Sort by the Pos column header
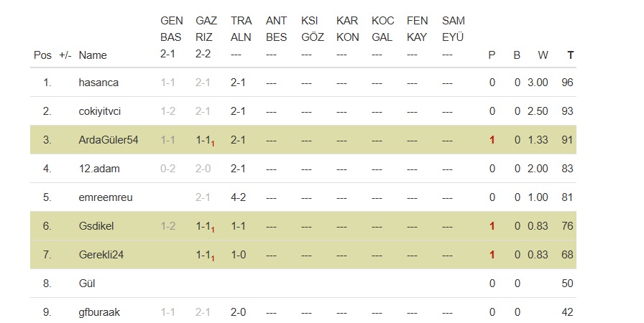The image size is (644, 323). 42,55
